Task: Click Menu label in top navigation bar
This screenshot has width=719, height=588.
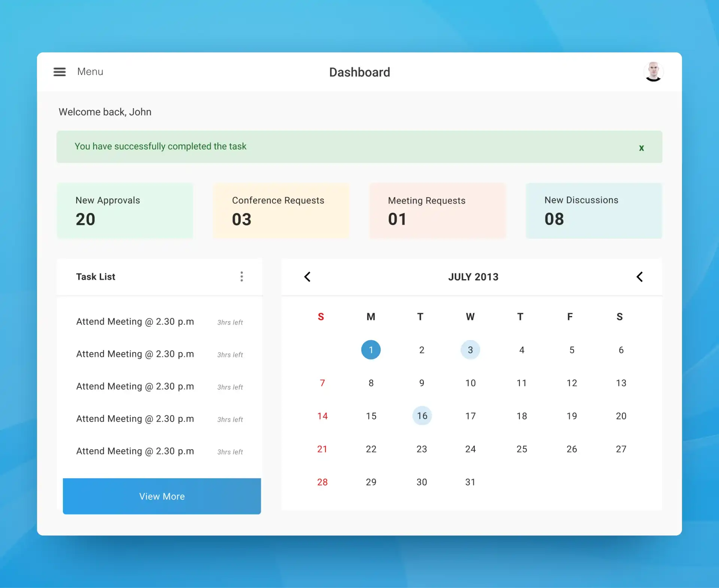Action: [x=90, y=71]
